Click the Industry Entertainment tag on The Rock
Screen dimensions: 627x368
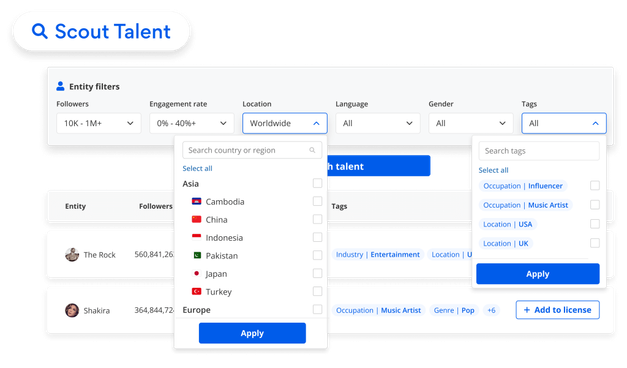tap(377, 255)
